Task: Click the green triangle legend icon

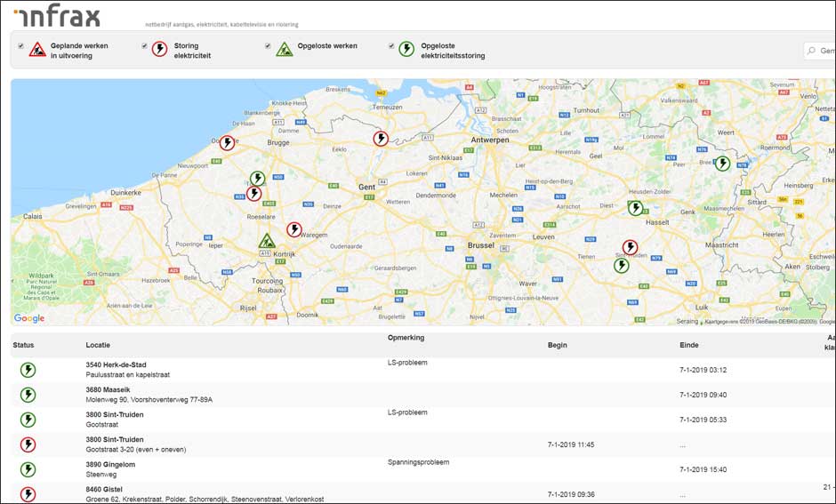Action: point(285,50)
